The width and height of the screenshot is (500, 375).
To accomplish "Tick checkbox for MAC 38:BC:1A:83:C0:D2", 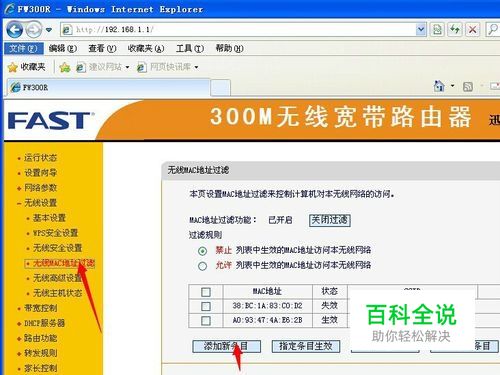I will [206, 306].
